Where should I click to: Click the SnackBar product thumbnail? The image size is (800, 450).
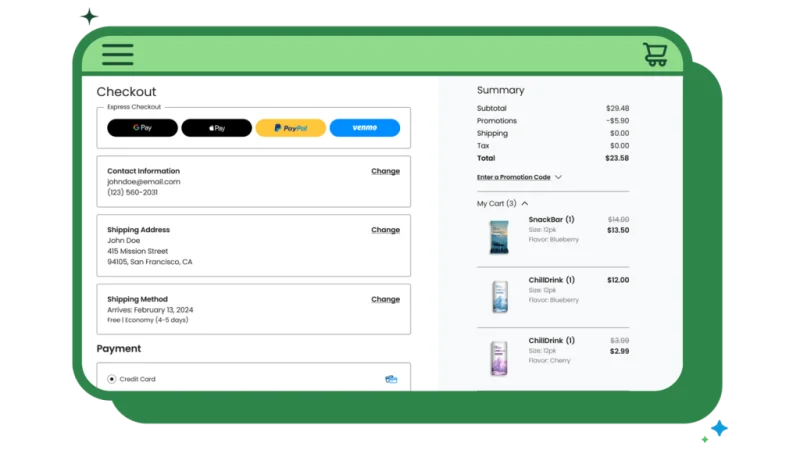(498, 236)
